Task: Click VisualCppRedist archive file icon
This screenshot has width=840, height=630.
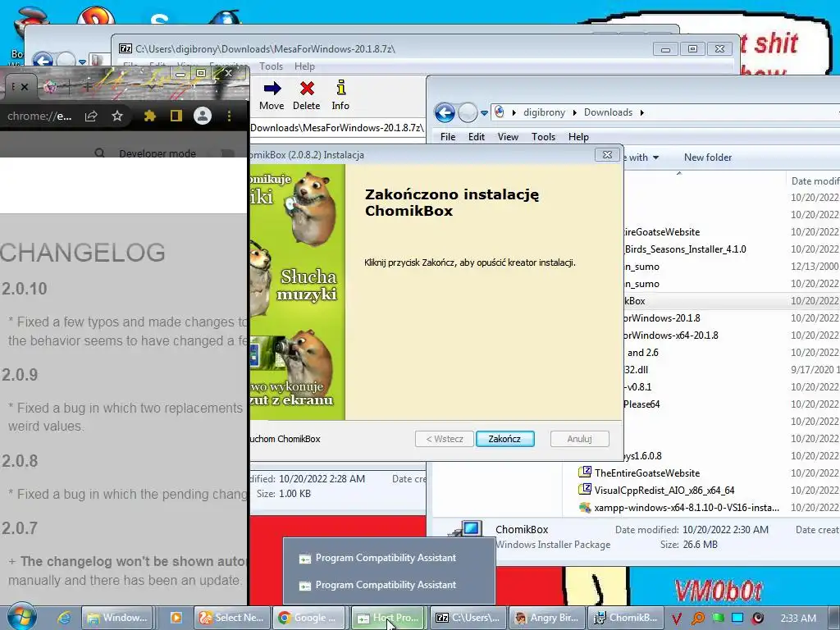Action: (584, 490)
